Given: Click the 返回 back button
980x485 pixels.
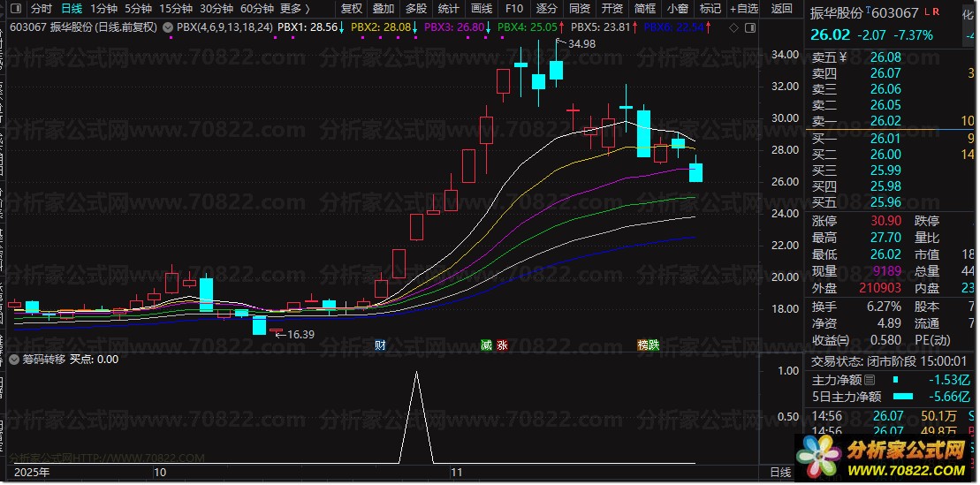Looking at the screenshot, I should click(782, 9).
